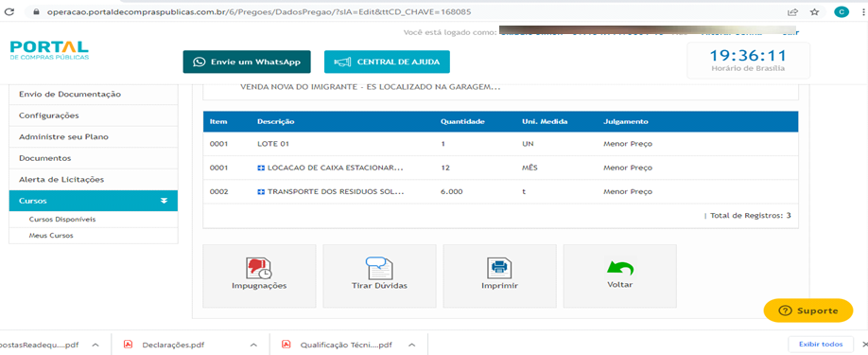
Task: Select Administre seu Plano menu item
Action: click(x=94, y=137)
